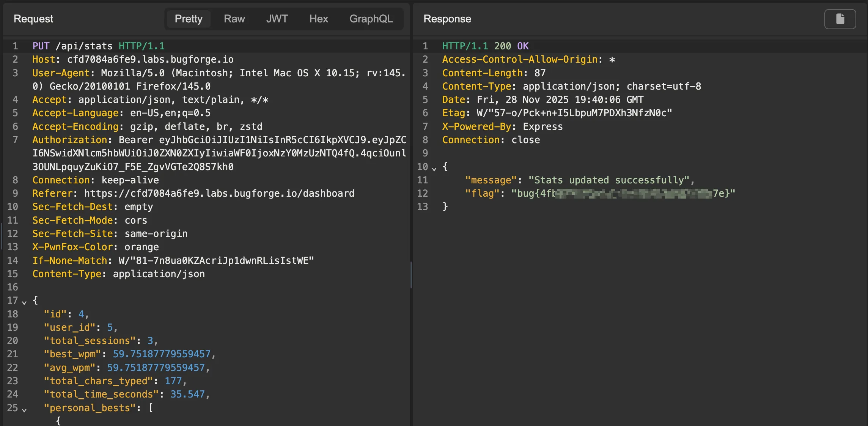Click the Referer dashboard URL

click(219, 194)
